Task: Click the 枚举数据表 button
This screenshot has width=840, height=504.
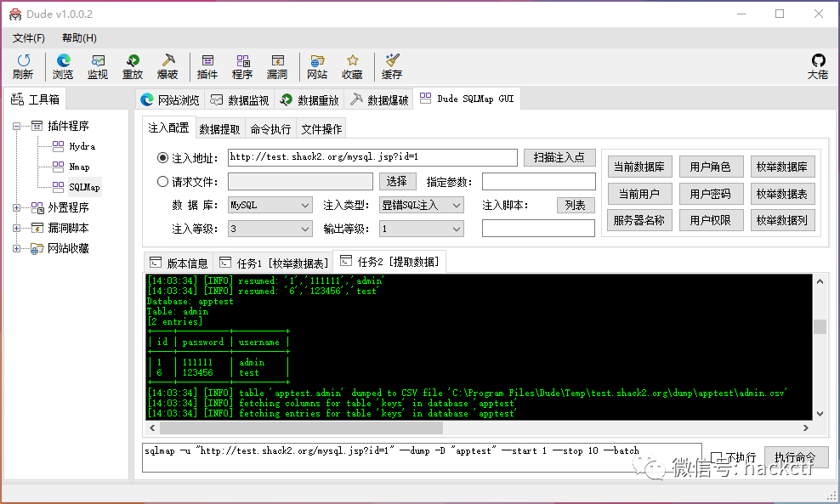Action: coord(782,194)
